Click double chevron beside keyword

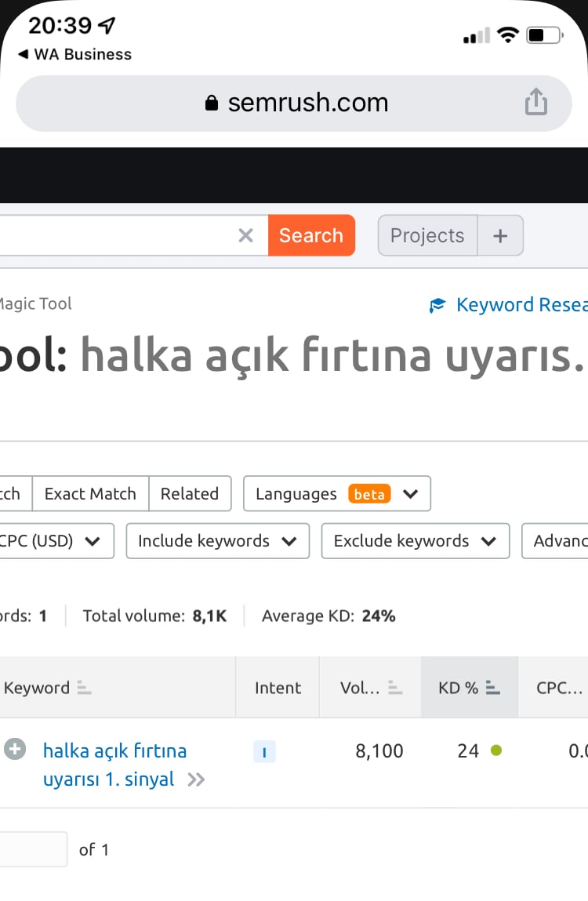pos(196,779)
